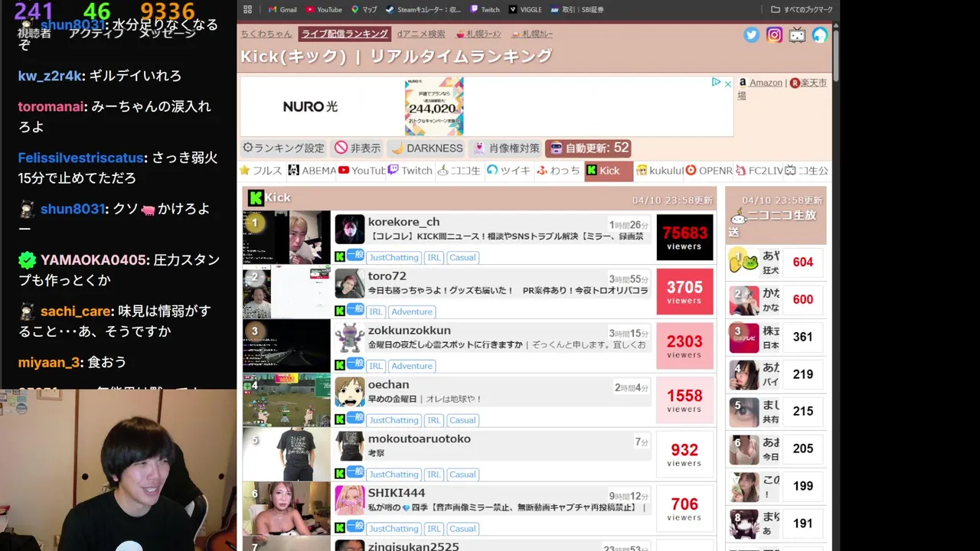Open the Twitch bookmark in bookmarks bar
980x551 pixels.
point(485,9)
